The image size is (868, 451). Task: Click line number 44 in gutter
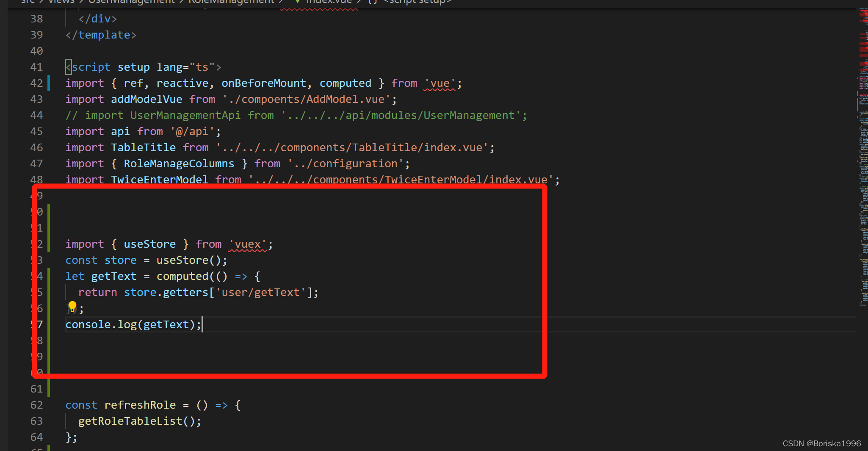pyautogui.click(x=37, y=115)
